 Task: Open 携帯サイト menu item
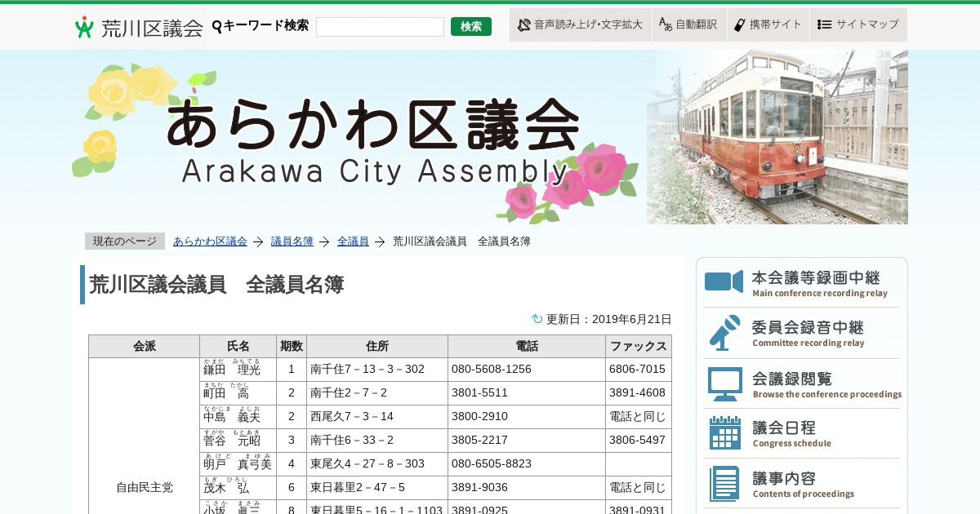click(768, 24)
